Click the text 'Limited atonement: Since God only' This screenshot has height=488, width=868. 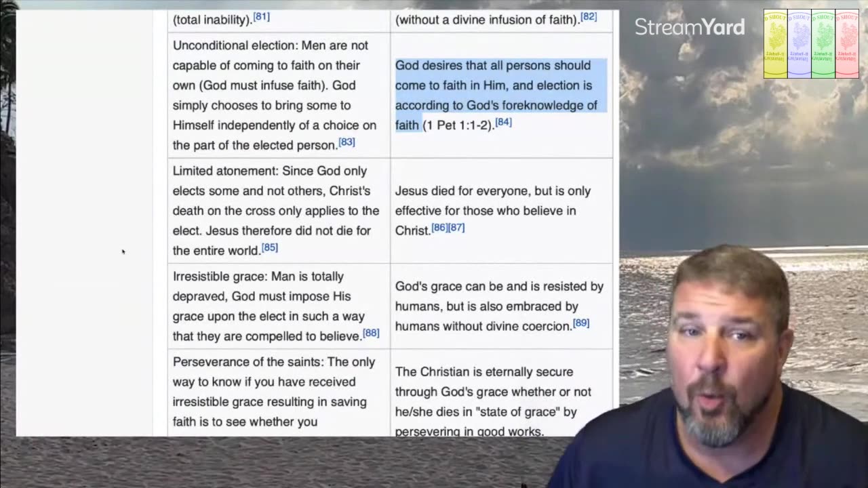(270, 171)
